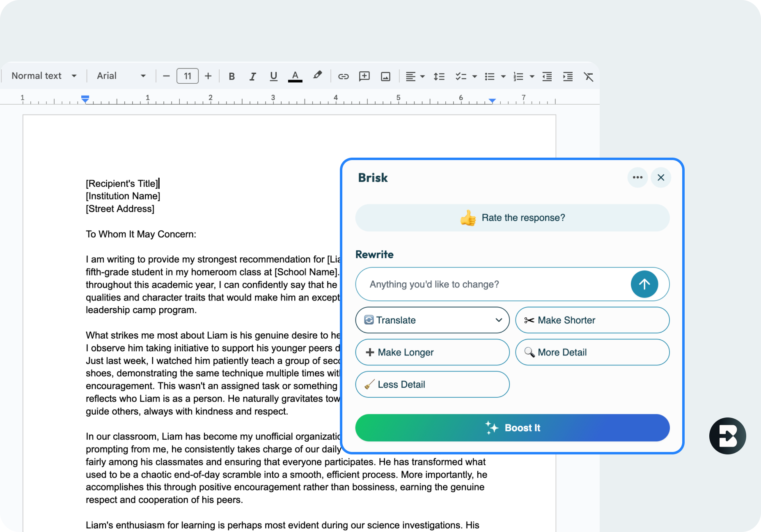This screenshot has width=761, height=532.
Task: Open the Brisk floating extension icon
Action: pos(727,436)
